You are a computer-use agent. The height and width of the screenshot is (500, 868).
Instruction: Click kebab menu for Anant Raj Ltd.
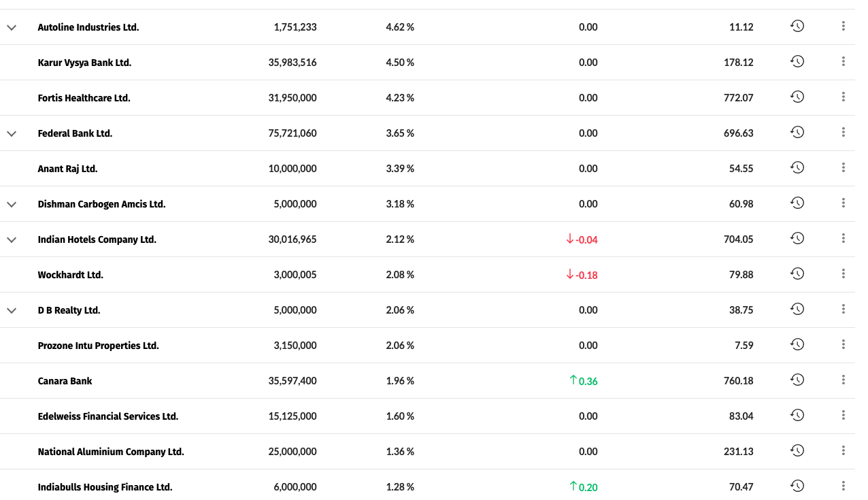(x=843, y=168)
